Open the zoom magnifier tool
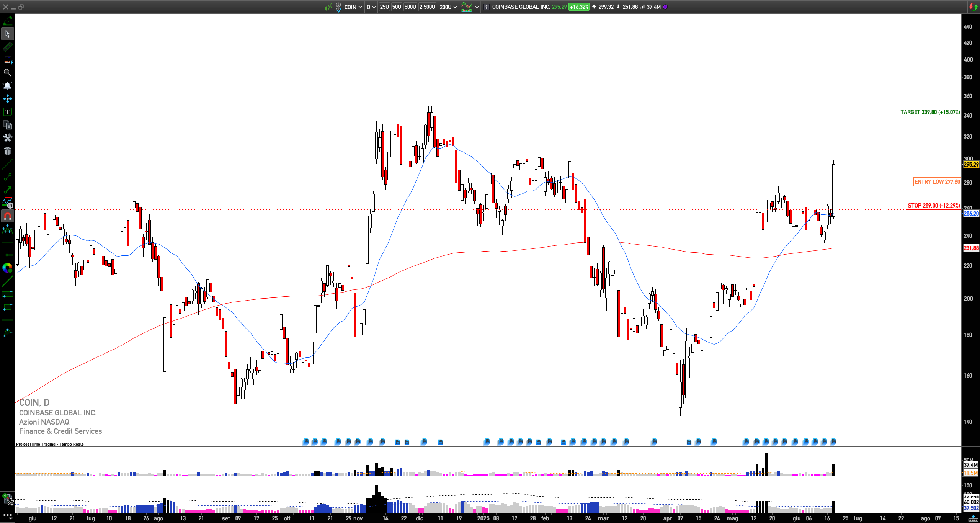 click(7, 73)
